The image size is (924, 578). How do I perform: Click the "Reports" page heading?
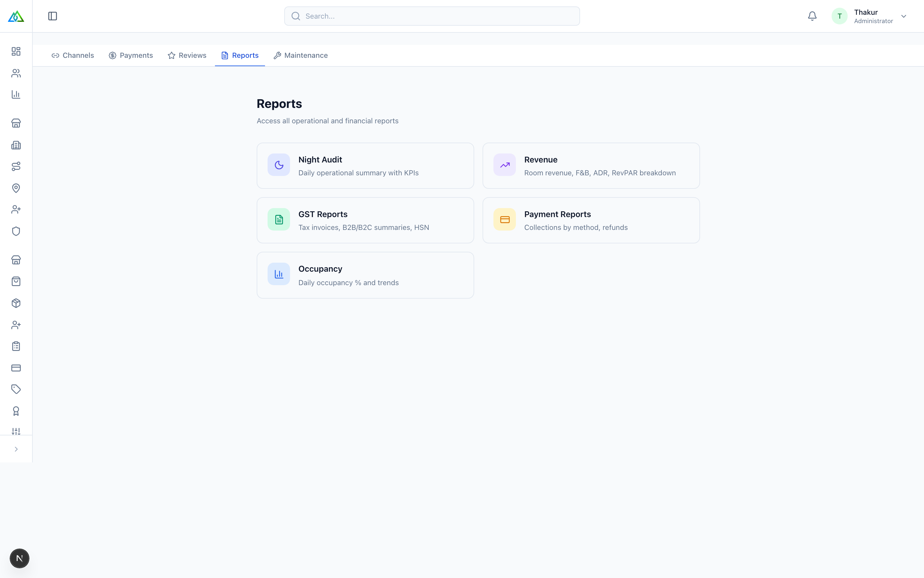coord(279,104)
